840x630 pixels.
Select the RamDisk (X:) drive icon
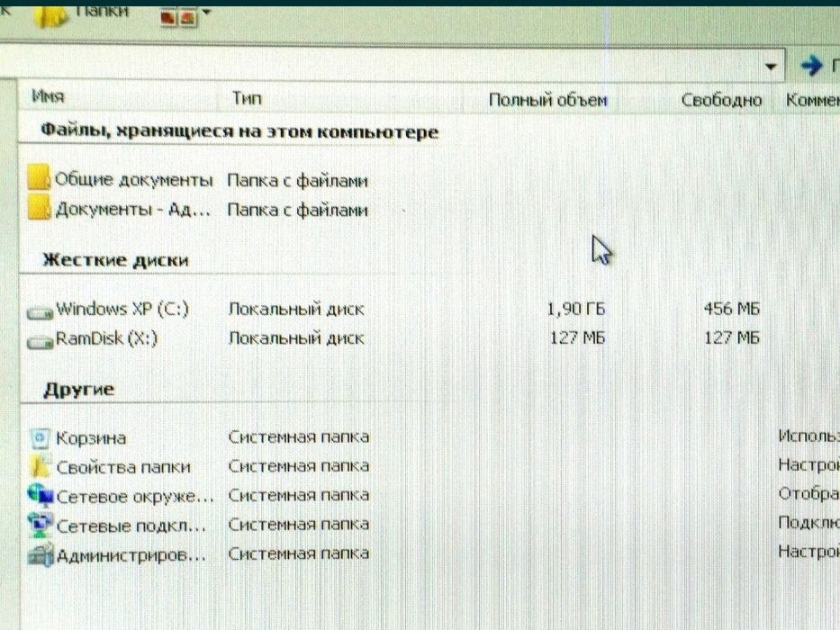40,341
